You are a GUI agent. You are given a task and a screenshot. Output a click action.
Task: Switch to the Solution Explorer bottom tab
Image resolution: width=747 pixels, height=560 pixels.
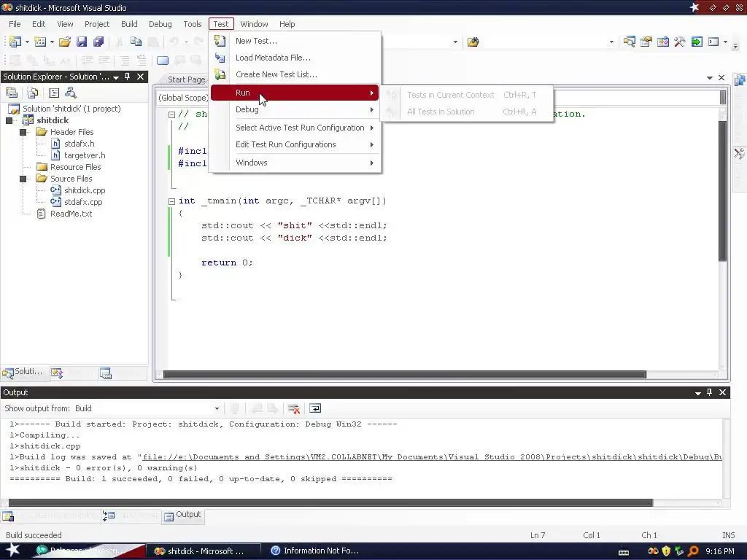click(x=24, y=372)
